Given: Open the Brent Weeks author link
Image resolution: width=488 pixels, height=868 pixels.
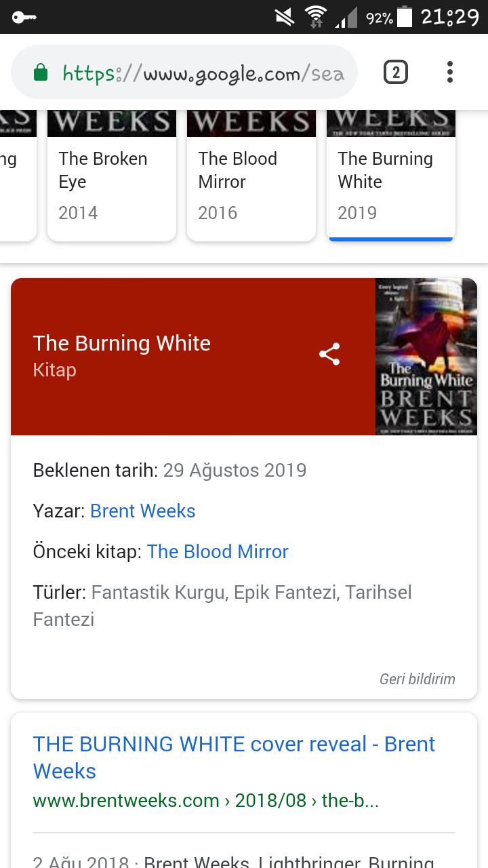Looking at the screenshot, I should click(142, 511).
